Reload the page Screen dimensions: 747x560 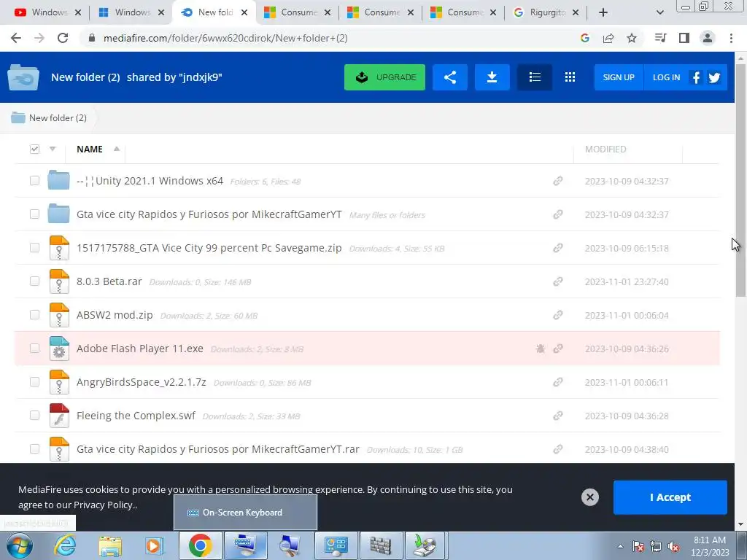coord(63,38)
